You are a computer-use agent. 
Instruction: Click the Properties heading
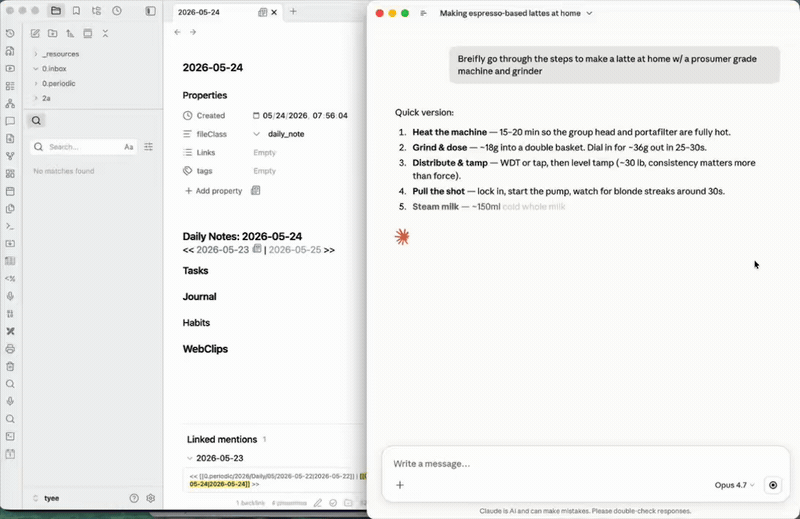click(x=205, y=95)
